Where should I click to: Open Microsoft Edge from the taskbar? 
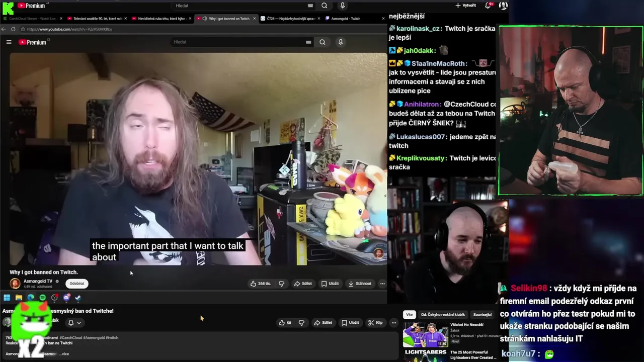click(31, 298)
